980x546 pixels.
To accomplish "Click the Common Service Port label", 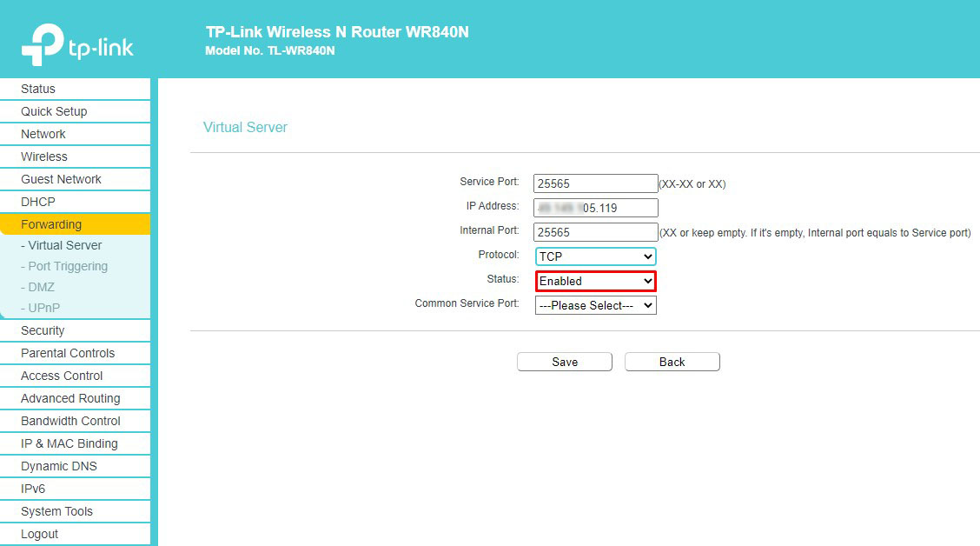I will pos(467,303).
